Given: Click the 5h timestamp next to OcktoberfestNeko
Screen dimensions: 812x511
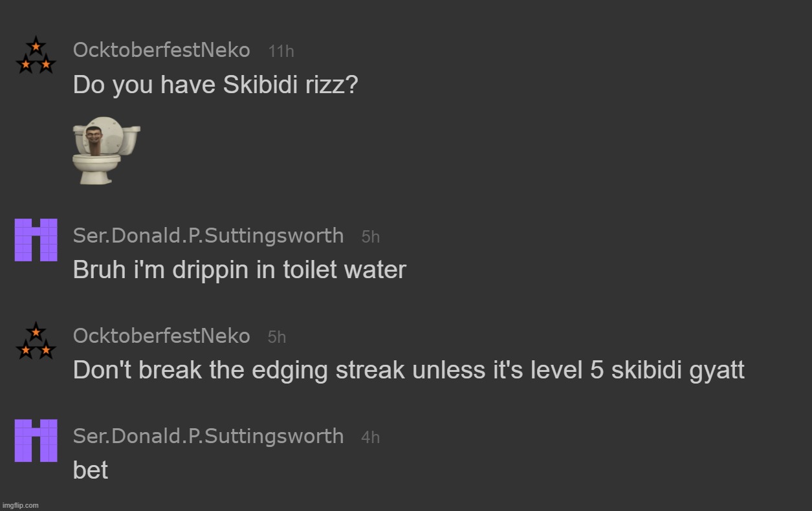Looking at the screenshot, I should click(x=277, y=337).
